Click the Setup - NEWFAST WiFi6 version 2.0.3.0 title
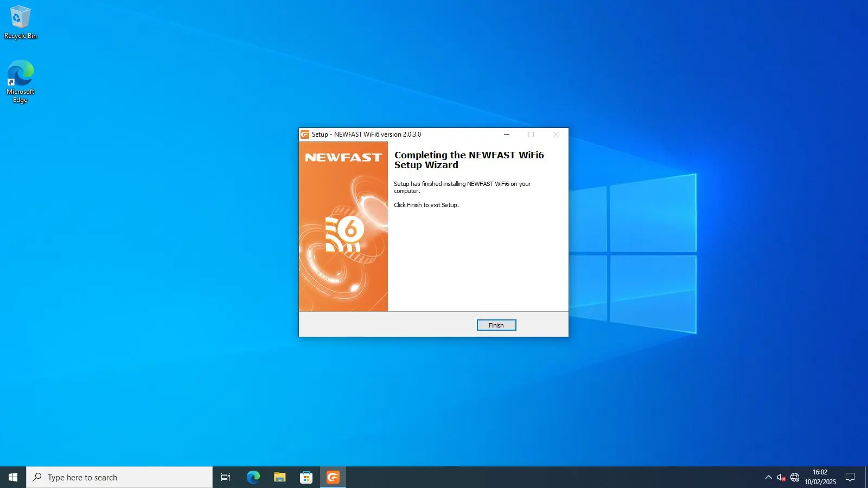Image resolution: width=868 pixels, height=488 pixels. (366, 134)
